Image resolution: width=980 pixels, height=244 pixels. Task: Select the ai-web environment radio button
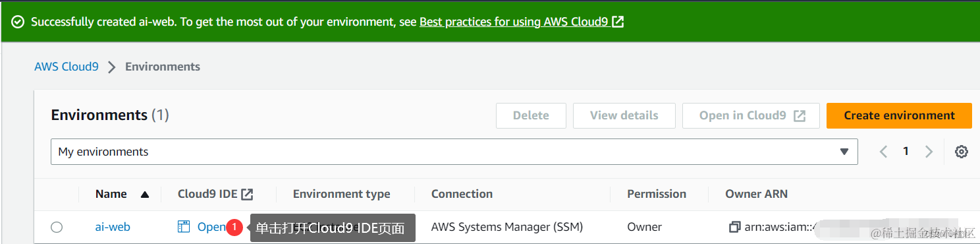coord(57,228)
